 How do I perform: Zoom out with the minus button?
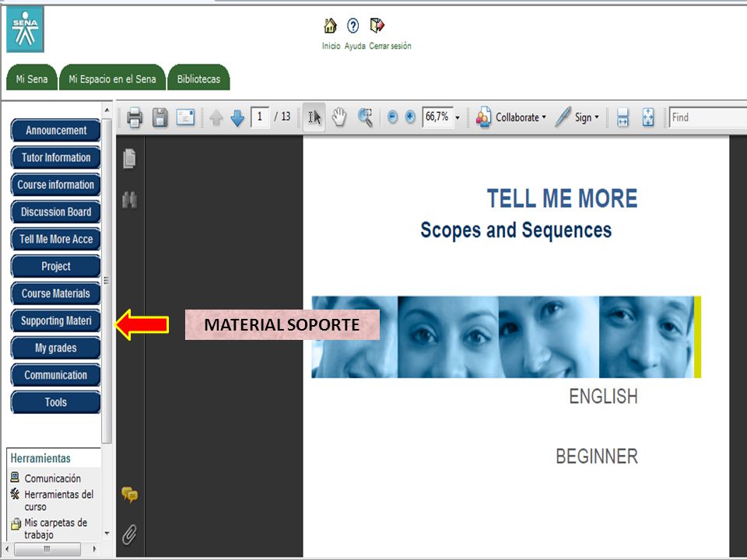(392, 117)
